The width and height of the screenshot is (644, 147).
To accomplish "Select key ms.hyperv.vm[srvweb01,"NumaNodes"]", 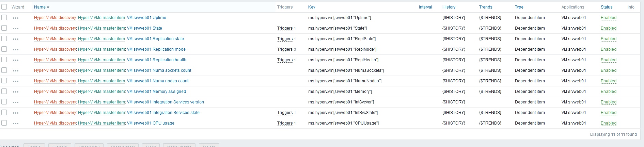I will coord(345,81).
